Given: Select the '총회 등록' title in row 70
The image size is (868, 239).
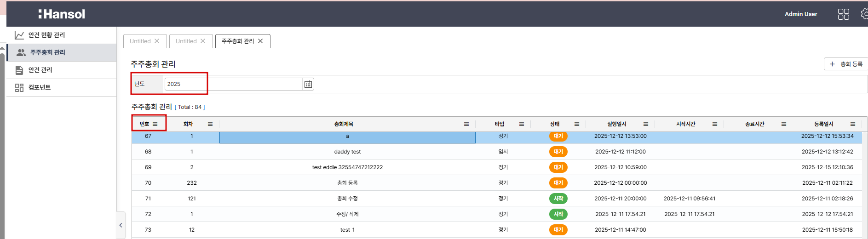Looking at the screenshot, I should coord(347,183).
